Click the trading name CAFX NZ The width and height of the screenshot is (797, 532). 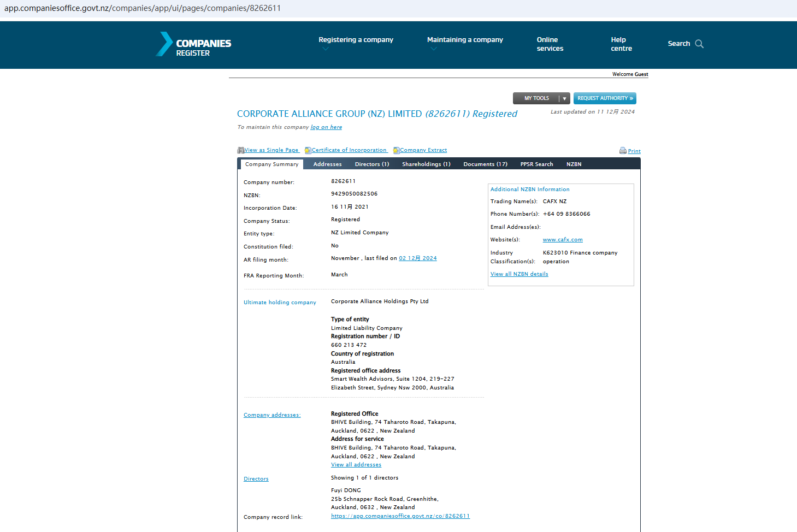tap(554, 202)
